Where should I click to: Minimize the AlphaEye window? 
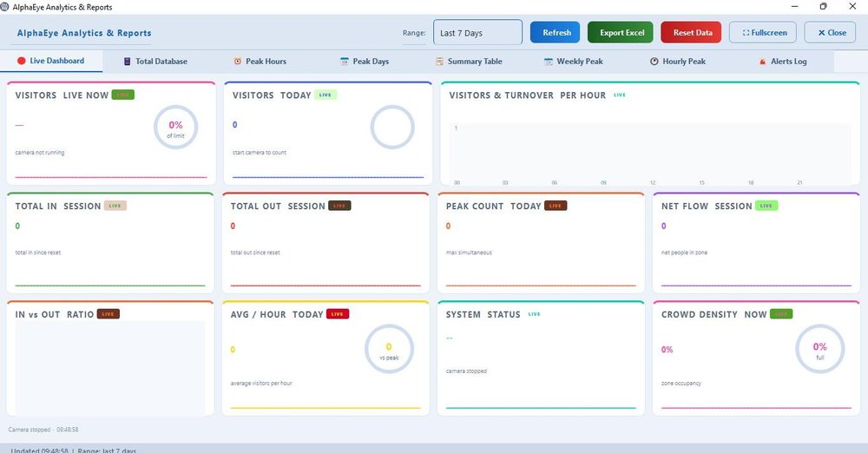[x=795, y=7]
